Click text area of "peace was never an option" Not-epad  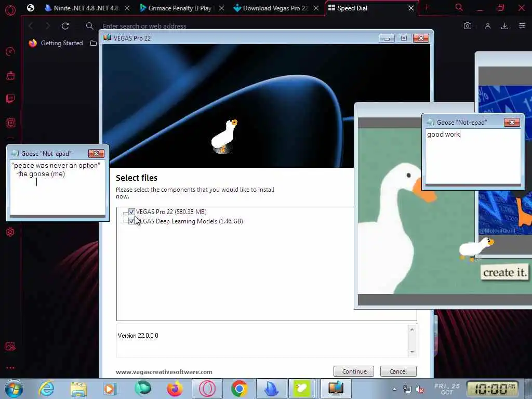(57, 188)
